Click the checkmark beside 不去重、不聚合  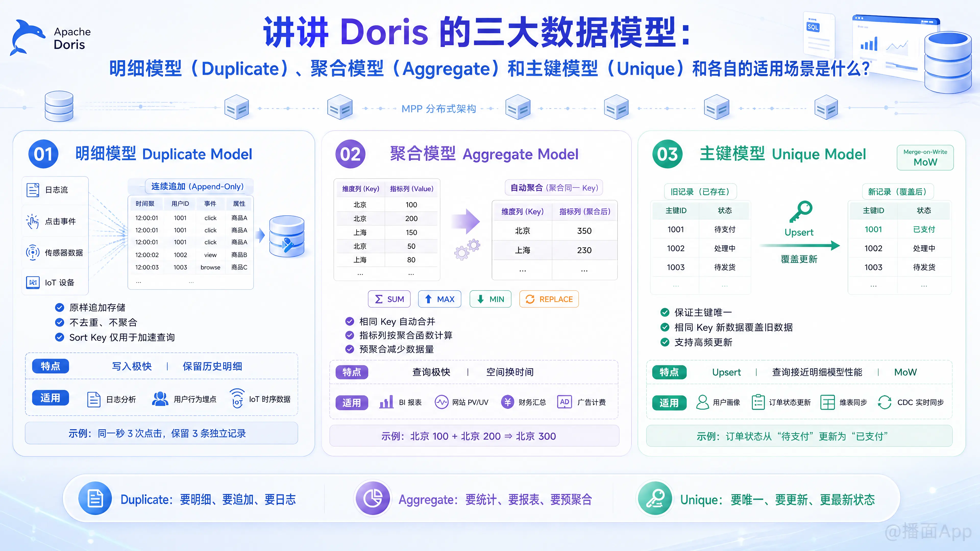60,322
